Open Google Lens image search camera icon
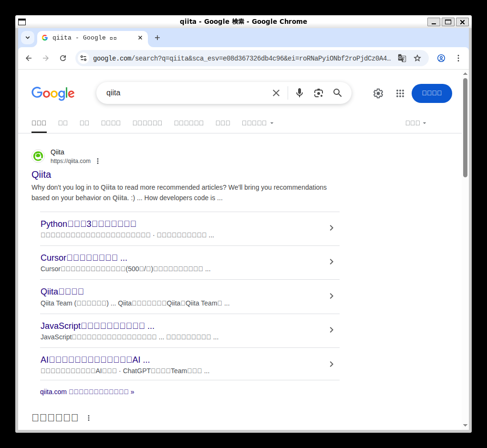The width and height of the screenshot is (487, 448). pos(319,93)
